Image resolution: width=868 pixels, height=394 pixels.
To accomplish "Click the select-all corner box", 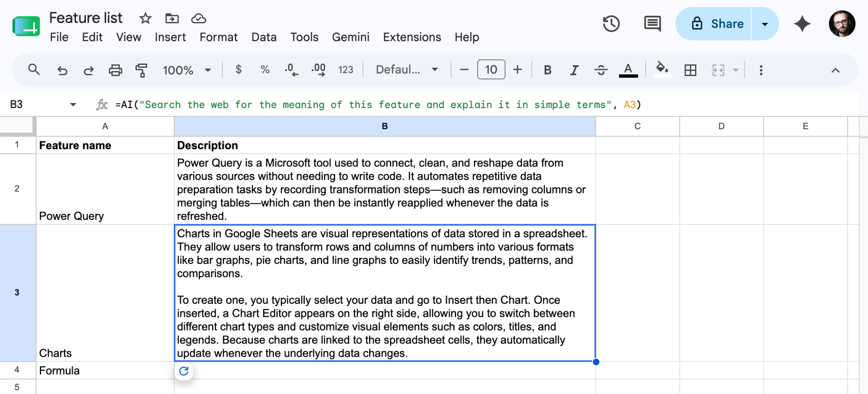I will [x=17, y=126].
